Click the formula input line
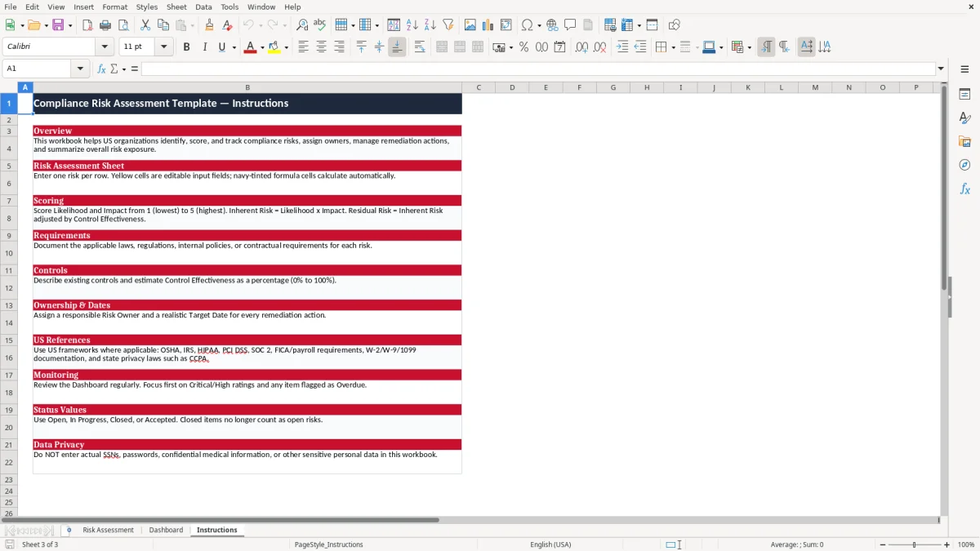The height and width of the screenshot is (551, 980). point(538,69)
